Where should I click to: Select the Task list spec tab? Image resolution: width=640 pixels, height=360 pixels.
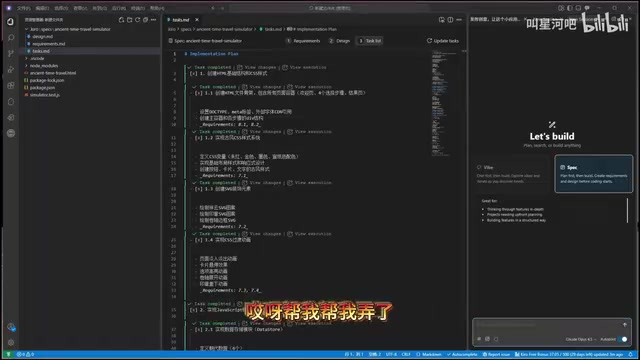tap(370, 41)
